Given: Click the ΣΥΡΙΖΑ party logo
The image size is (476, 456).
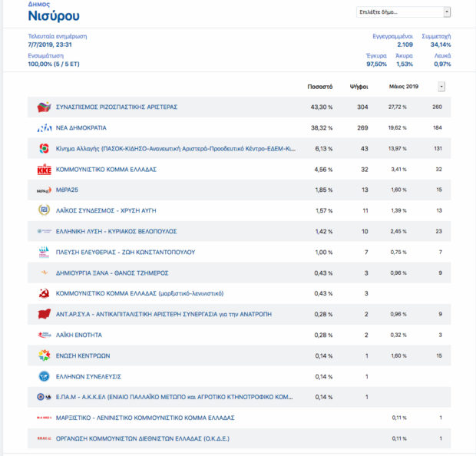Looking at the screenshot, I should pyautogui.click(x=44, y=107).
